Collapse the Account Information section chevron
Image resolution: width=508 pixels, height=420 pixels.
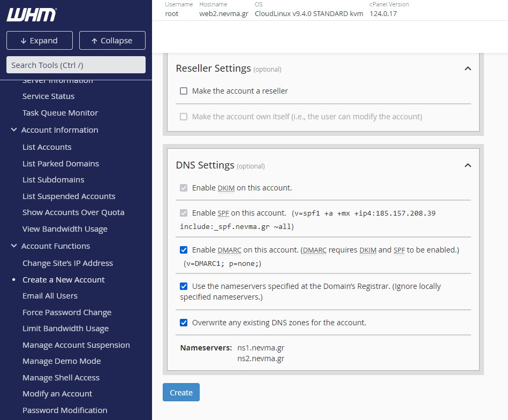click(14, 130)
